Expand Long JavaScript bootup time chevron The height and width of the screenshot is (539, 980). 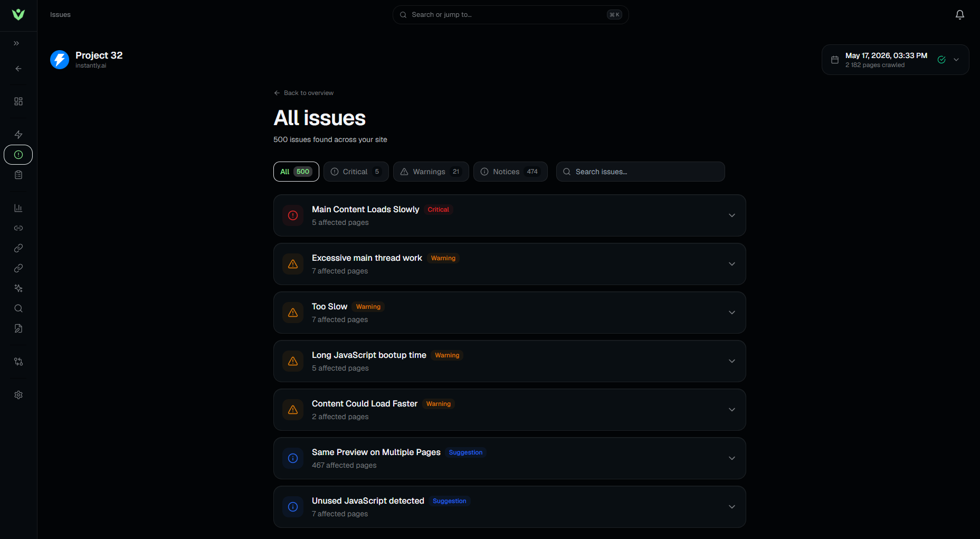coord(732,361)
